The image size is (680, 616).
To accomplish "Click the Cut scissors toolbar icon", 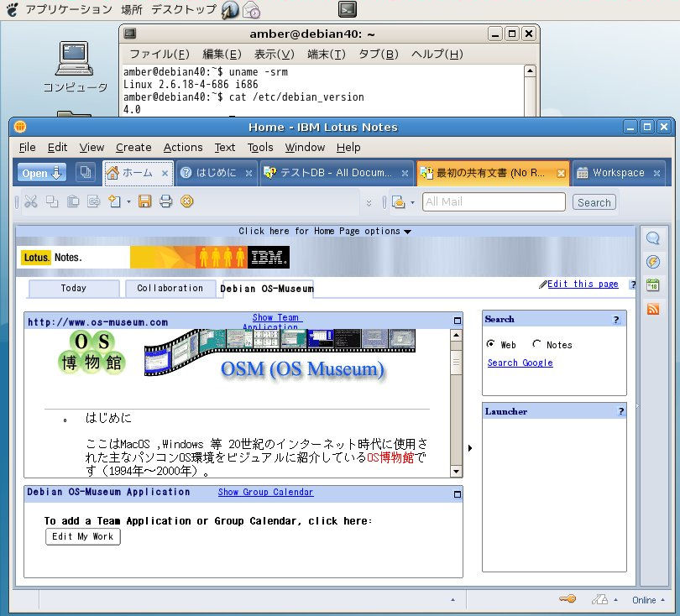I will [x=31, y=201].
